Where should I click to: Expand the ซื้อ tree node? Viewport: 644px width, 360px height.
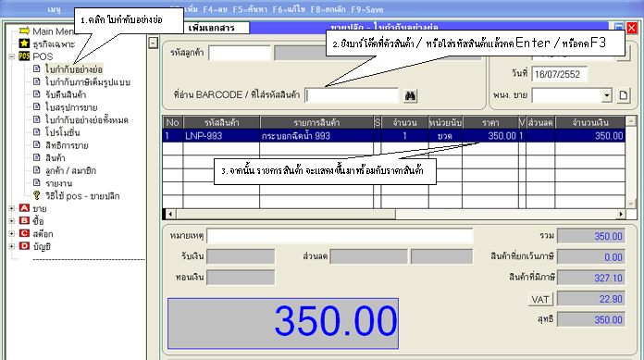[11, 221]
